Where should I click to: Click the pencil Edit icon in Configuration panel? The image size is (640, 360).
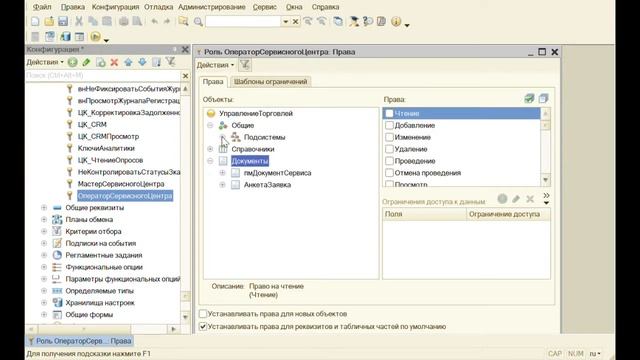87,62
